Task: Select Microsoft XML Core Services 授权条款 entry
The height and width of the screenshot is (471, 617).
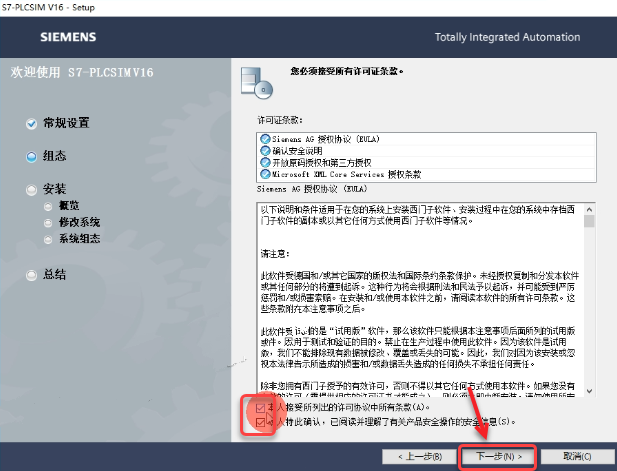Action: (x=426, y=174)
